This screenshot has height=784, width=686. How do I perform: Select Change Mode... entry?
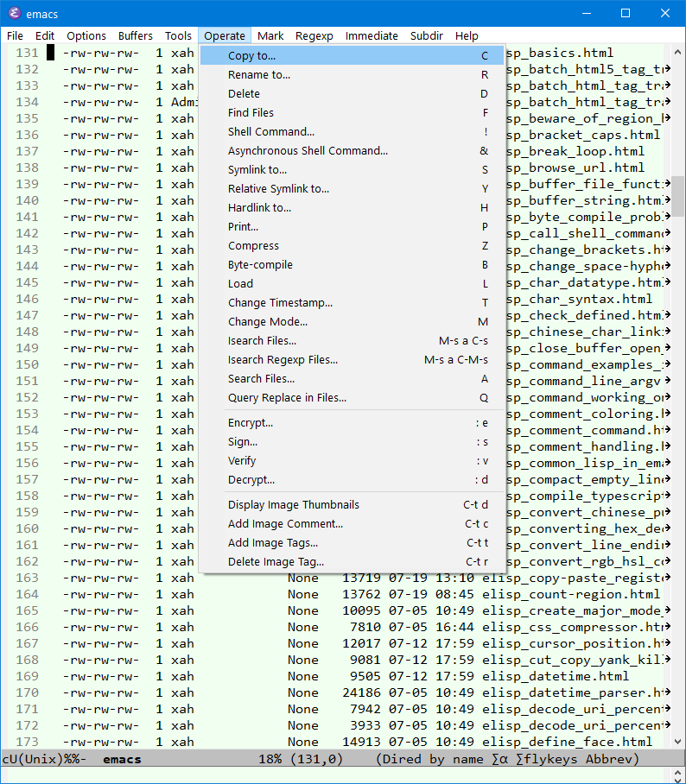tap(352, 321)
